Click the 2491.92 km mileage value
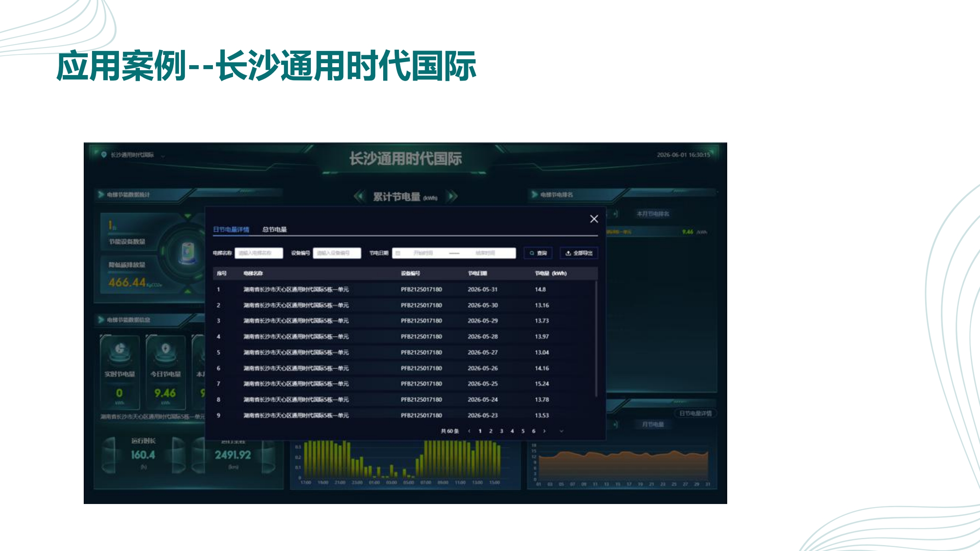 tap(233, 455)
